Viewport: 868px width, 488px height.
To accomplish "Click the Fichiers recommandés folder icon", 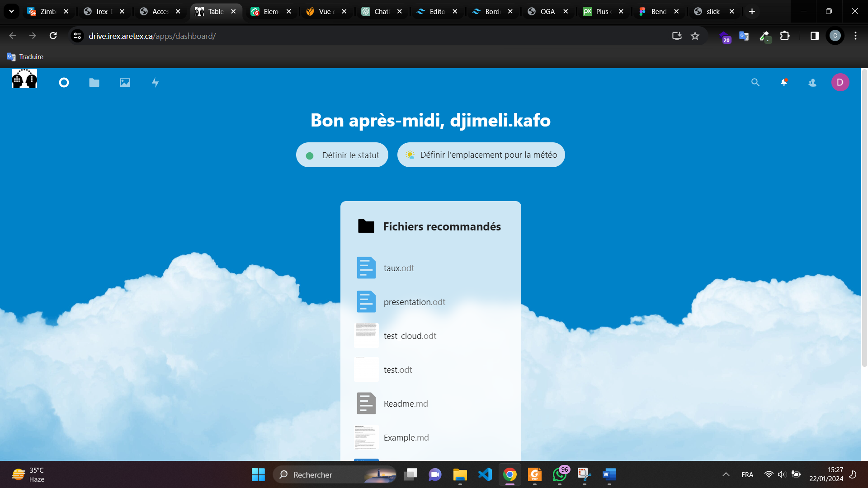I will point(366,226).
